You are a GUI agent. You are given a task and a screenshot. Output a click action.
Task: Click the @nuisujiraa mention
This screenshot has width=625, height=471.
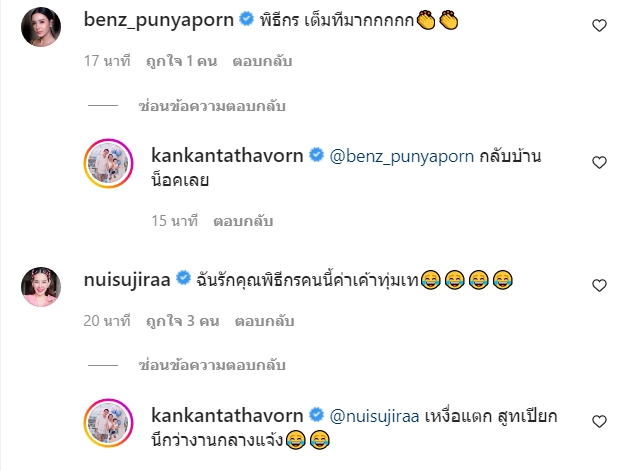click(x=374, y=416)
